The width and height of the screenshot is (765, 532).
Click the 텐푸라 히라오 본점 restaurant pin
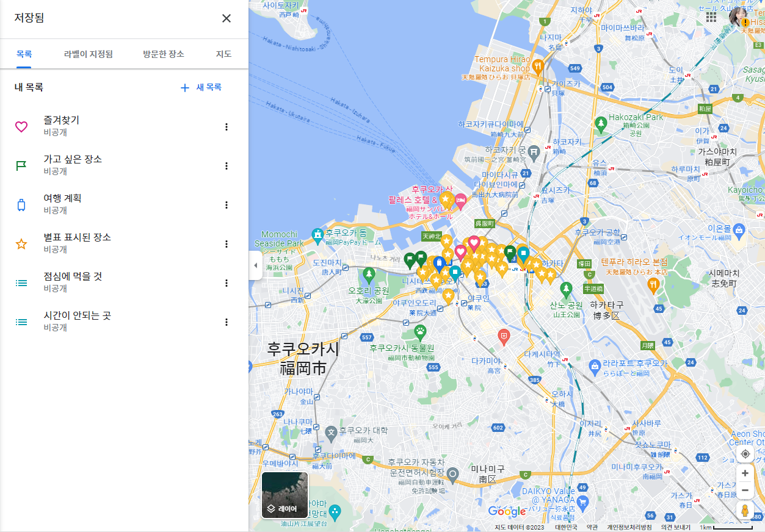coord(653,286)
